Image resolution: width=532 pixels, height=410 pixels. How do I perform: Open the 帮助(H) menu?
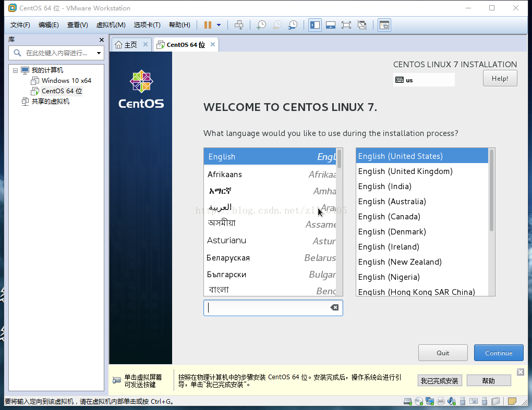pyautogui.click(x=179, y=24)
